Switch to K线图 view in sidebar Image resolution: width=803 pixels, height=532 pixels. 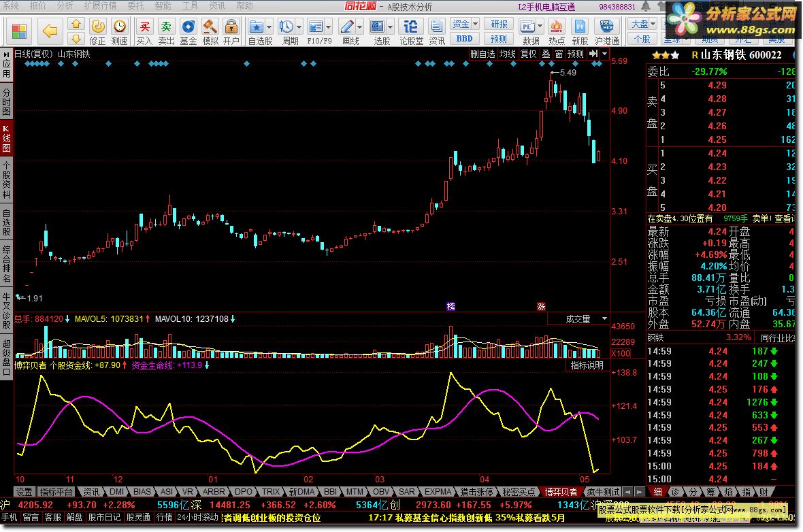(6, 137)
